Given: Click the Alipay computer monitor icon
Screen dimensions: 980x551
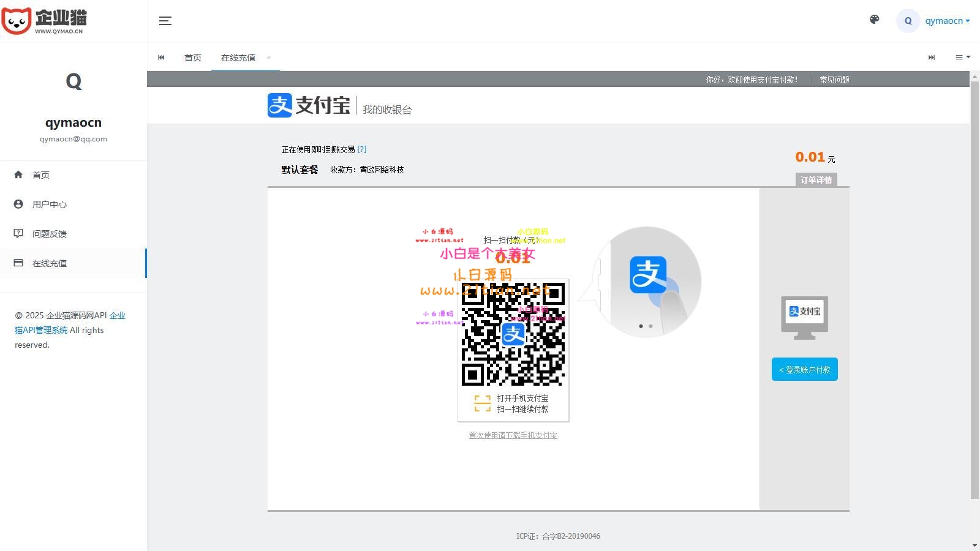Looking at the screenshot, I should click(804, 317).
